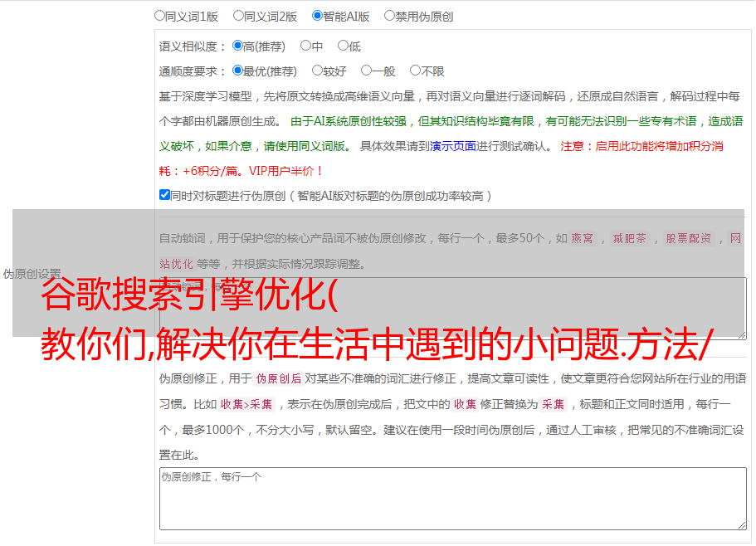Click the 股票配资 example keyword

[689, 238]
